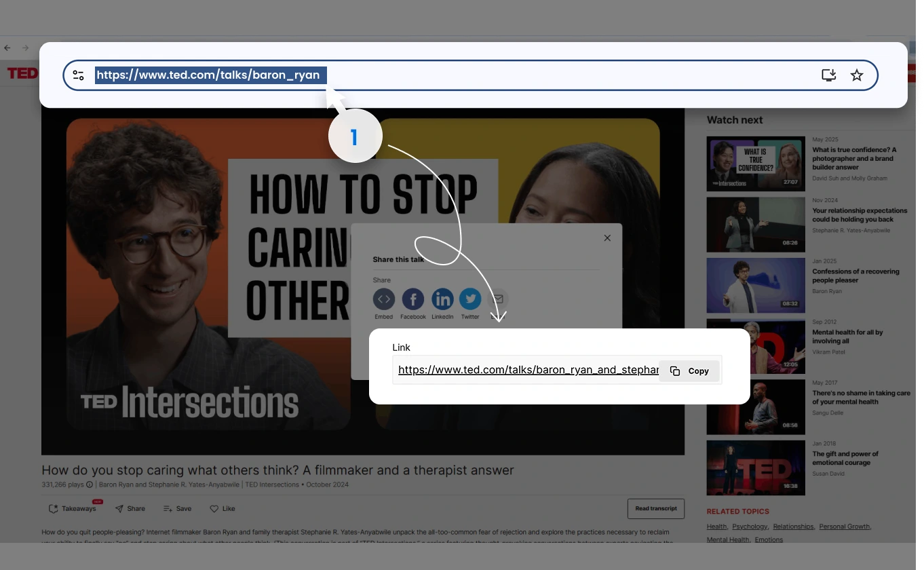Select the highlighted URL in the address bar

211,75
